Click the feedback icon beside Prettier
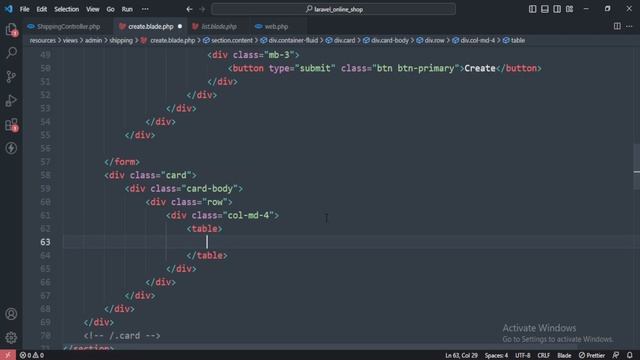Image resolution: width=640 pixels, height=360 pixels. pos(616,356)
